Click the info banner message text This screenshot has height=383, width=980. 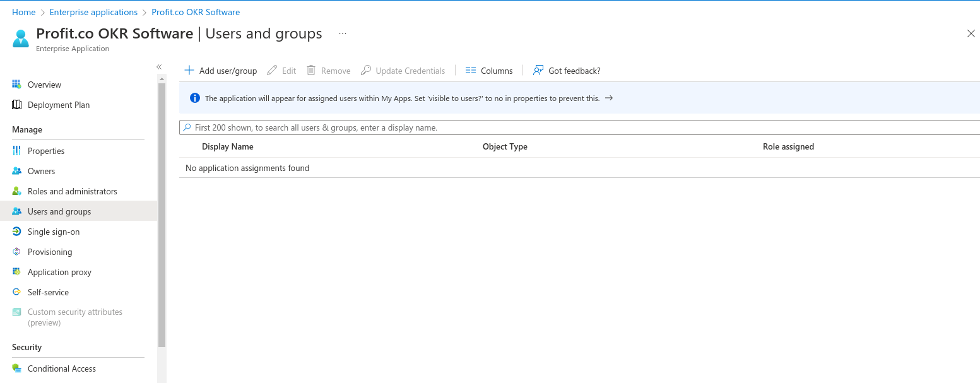coord(402,98)
